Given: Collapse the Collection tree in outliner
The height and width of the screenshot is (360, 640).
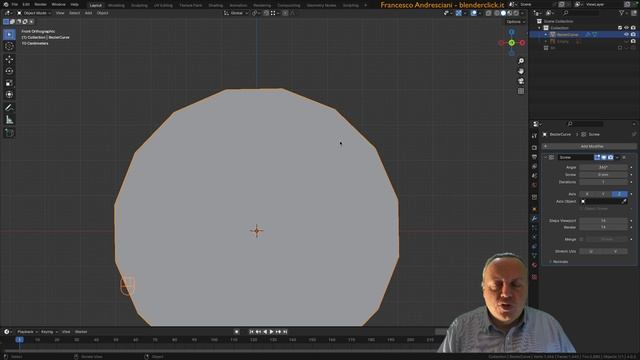Looking at the screenshot, I should pos(540,28).
